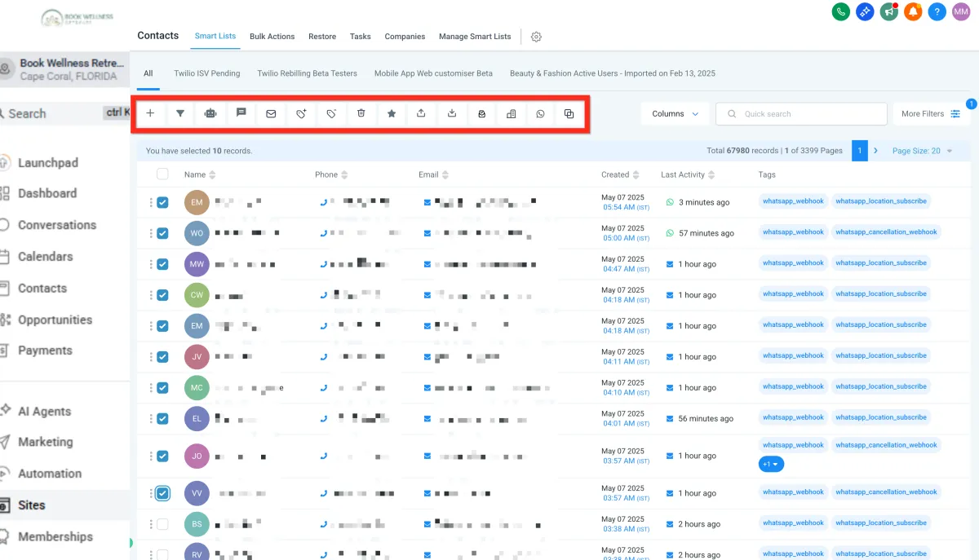Click the WhatsApp icon in the toolbar
The height and width of the screenshot is (560, 979).
(x=540, y=114)
